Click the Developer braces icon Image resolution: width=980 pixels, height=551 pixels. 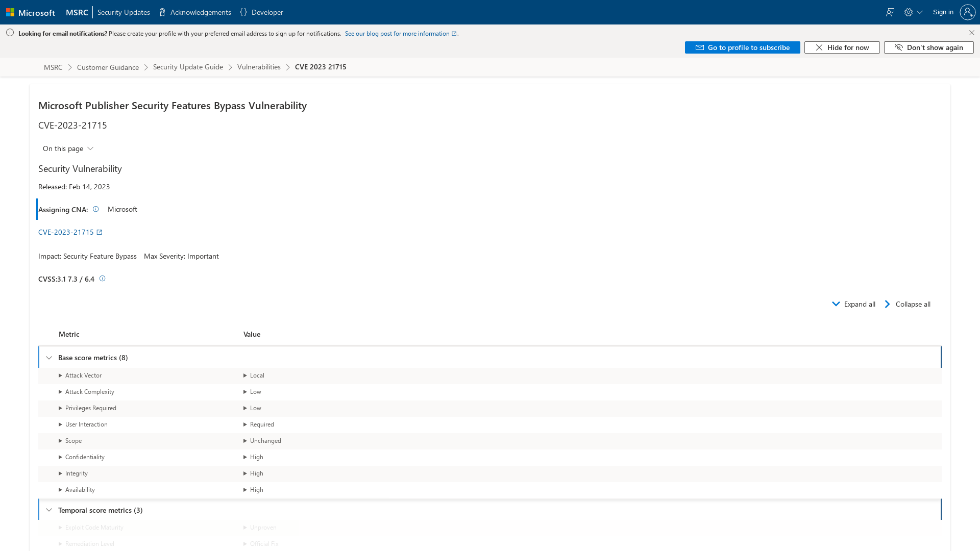tap(243, 12)
